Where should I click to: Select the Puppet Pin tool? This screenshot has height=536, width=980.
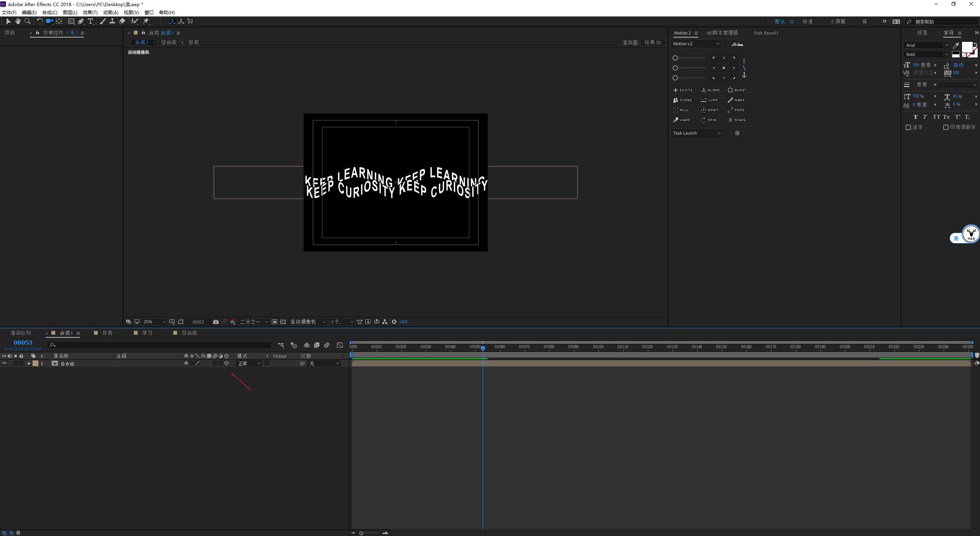[x=146, y=21]
